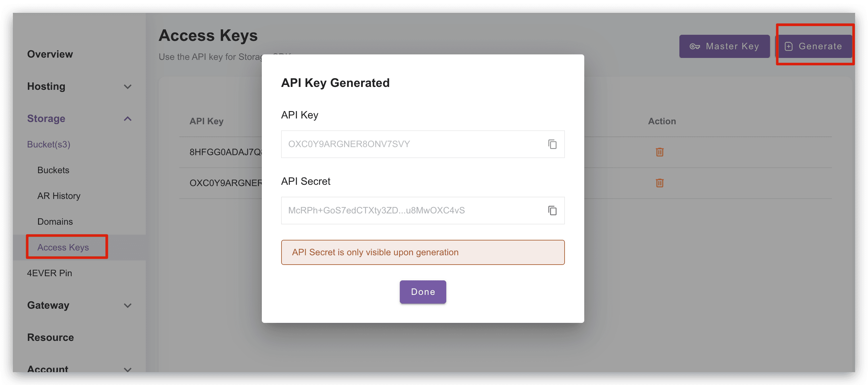
Task: Go to AR History
Action: point(59,195)
